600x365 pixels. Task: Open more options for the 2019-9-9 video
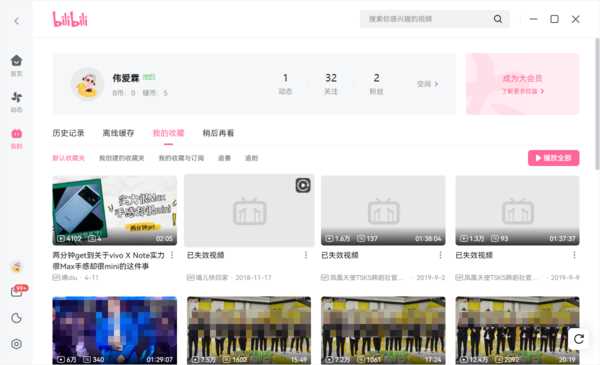tap(574, 255)
